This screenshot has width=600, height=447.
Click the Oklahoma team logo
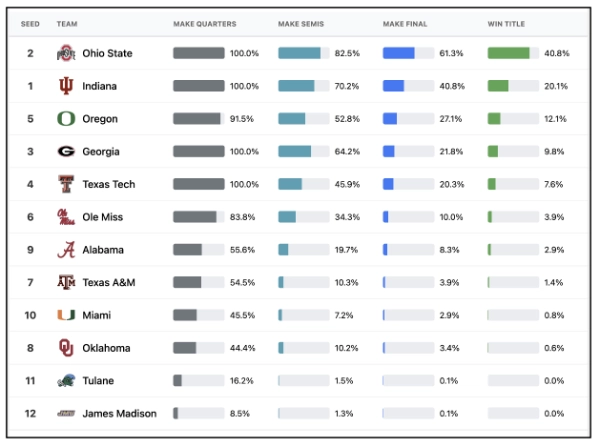66,348
